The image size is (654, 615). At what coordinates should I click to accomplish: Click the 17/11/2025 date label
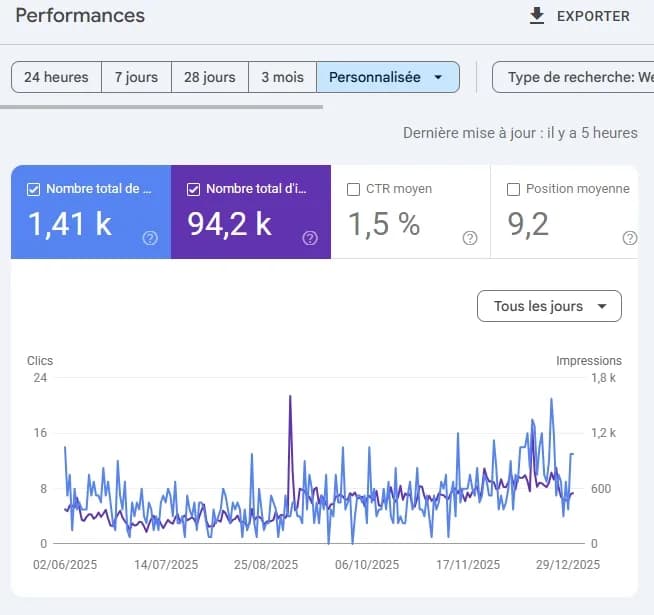pos(468,565)
